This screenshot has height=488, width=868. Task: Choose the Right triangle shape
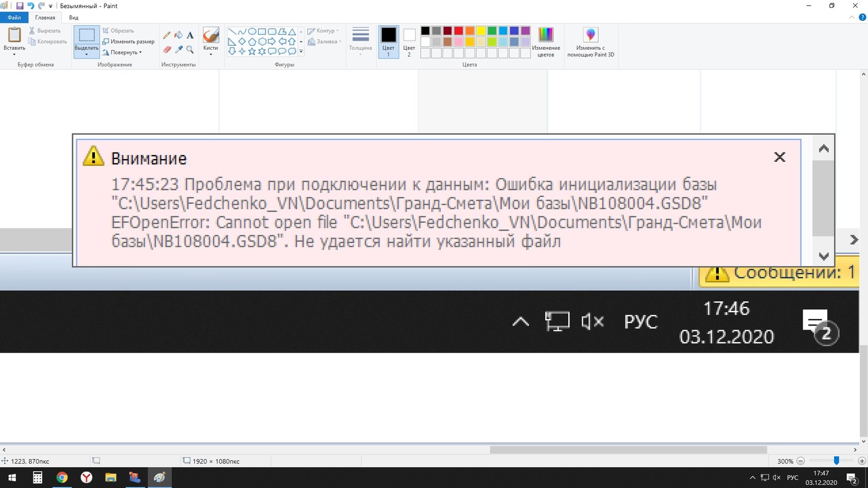231,42
